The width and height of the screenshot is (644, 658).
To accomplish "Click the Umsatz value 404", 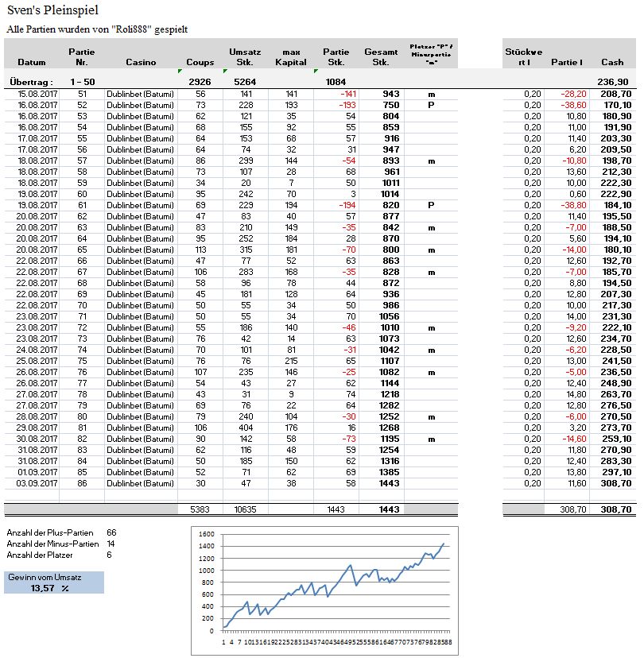I will point(246,427).
